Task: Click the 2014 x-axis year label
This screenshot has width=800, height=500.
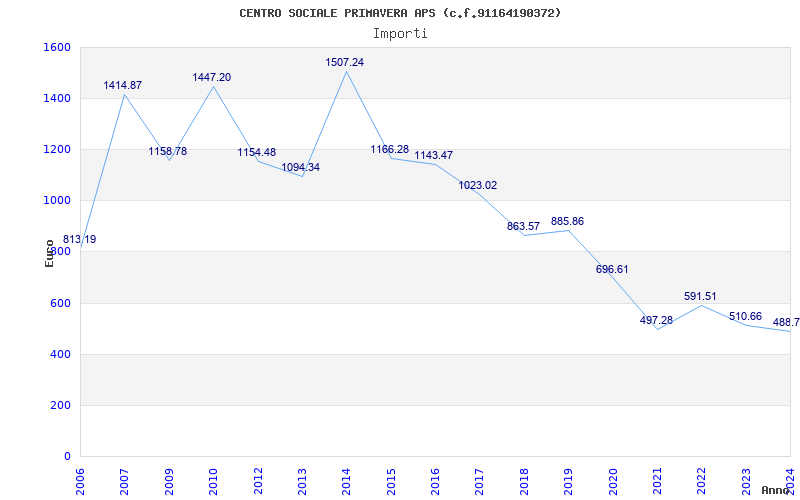Action: coord(346,481)
